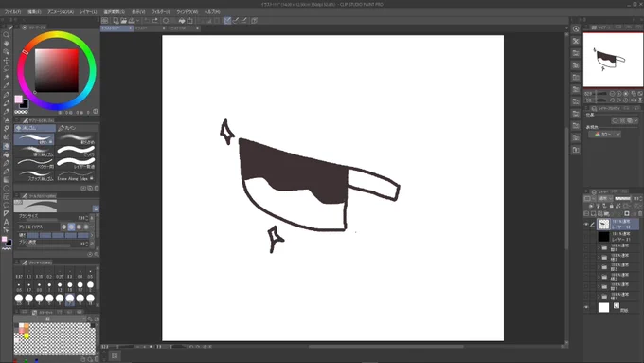Screen dimensions: 644x363
Task: Click the Scale/Rotate transform icon in command bar
Action: pos(189,20)
